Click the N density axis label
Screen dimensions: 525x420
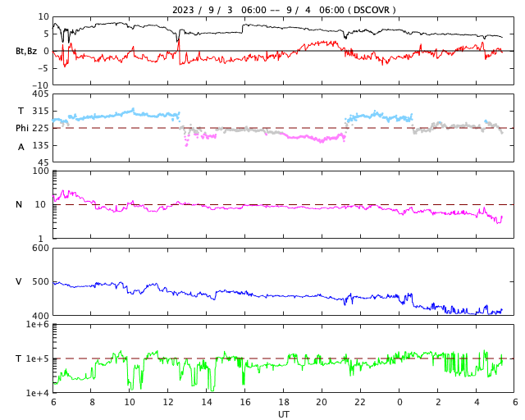[x=19, y=204]
